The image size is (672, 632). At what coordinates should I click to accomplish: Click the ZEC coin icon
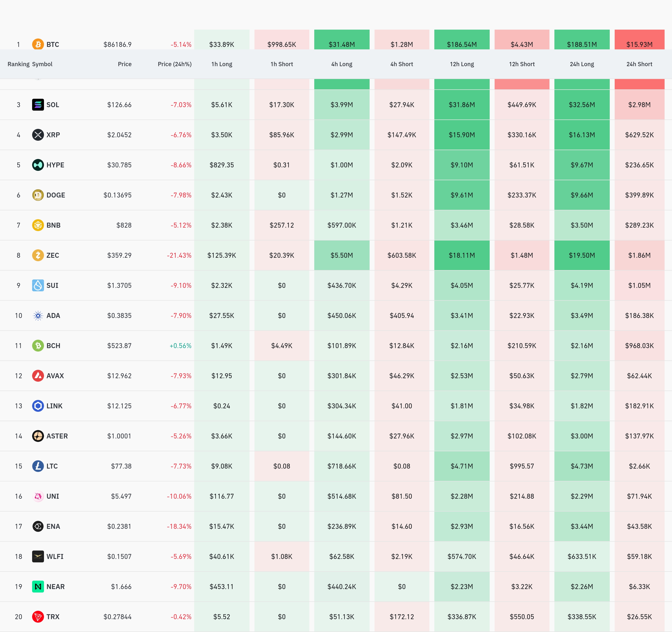pyautogui.click(x=38, y=255)
